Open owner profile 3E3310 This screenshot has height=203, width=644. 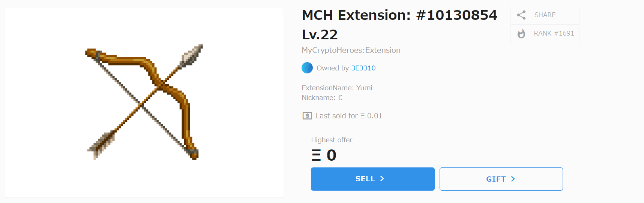[363, 68]
